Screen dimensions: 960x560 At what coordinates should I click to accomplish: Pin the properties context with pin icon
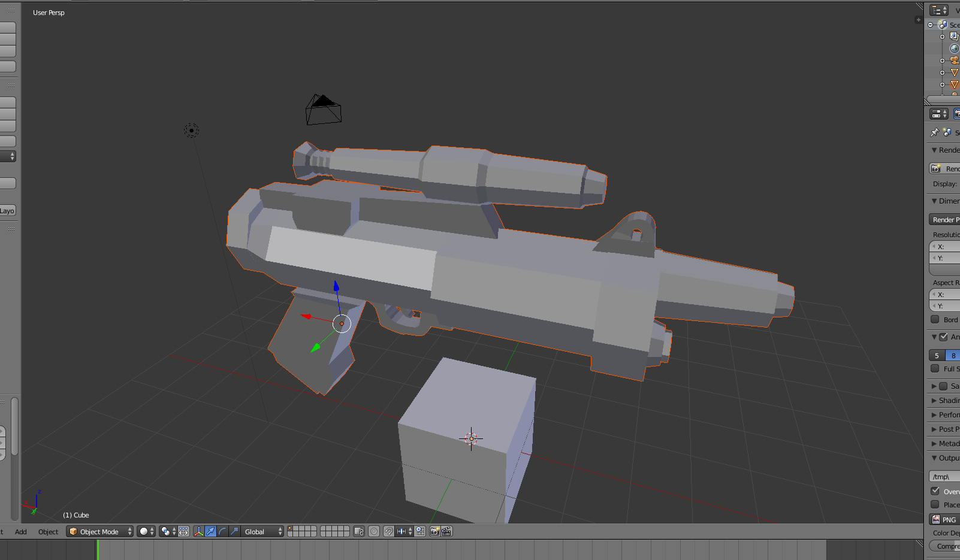click(935, 132)
